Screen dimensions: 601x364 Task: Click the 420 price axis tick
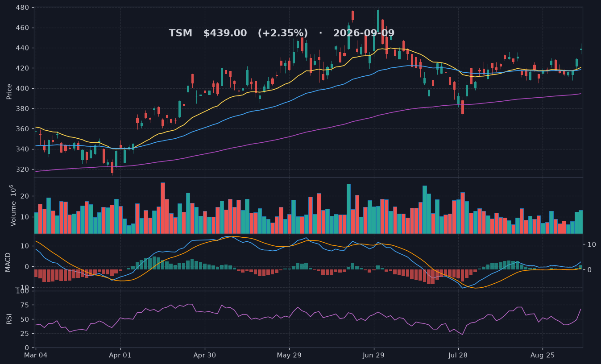click(x=23, y=68)
